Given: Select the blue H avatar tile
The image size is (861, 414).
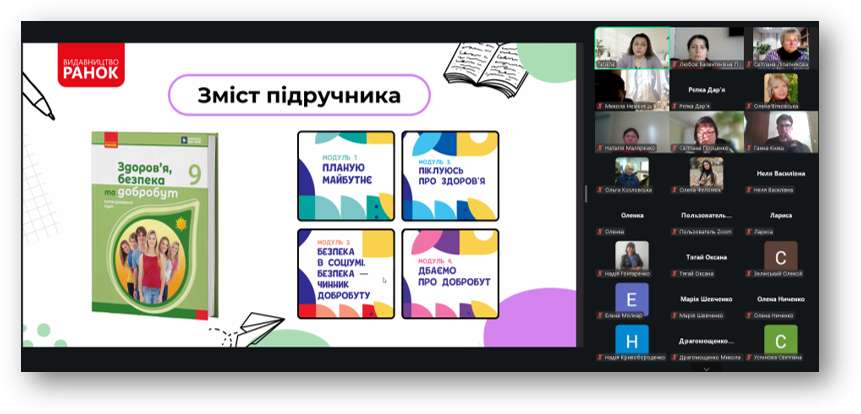Looking at the screenshot, I should (x=631, y=339).
